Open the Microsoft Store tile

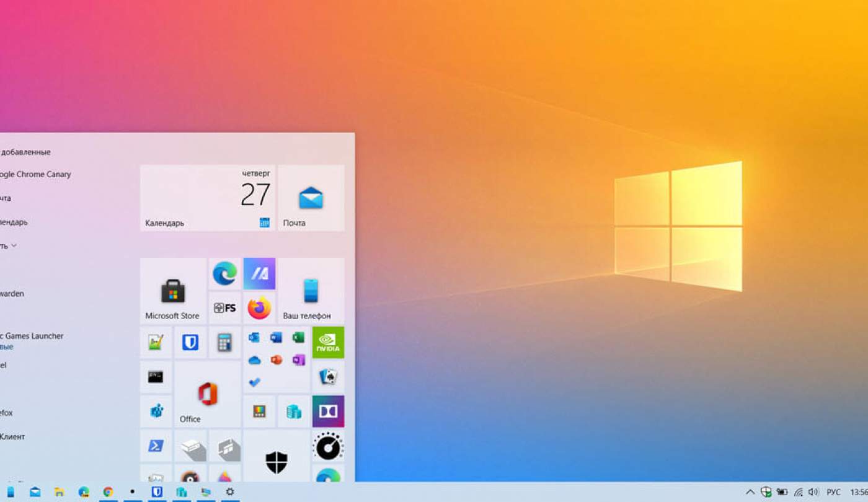click(x=173, y=291)
